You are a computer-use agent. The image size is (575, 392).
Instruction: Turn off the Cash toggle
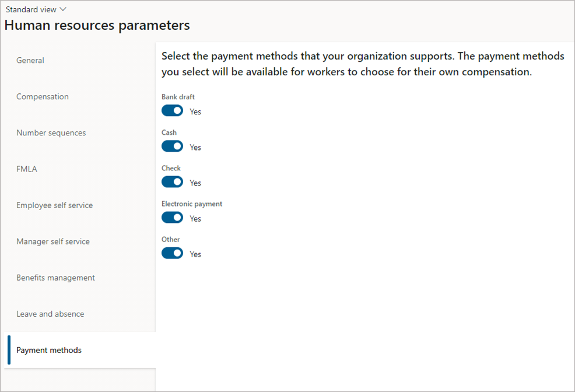tap(172, 146)
